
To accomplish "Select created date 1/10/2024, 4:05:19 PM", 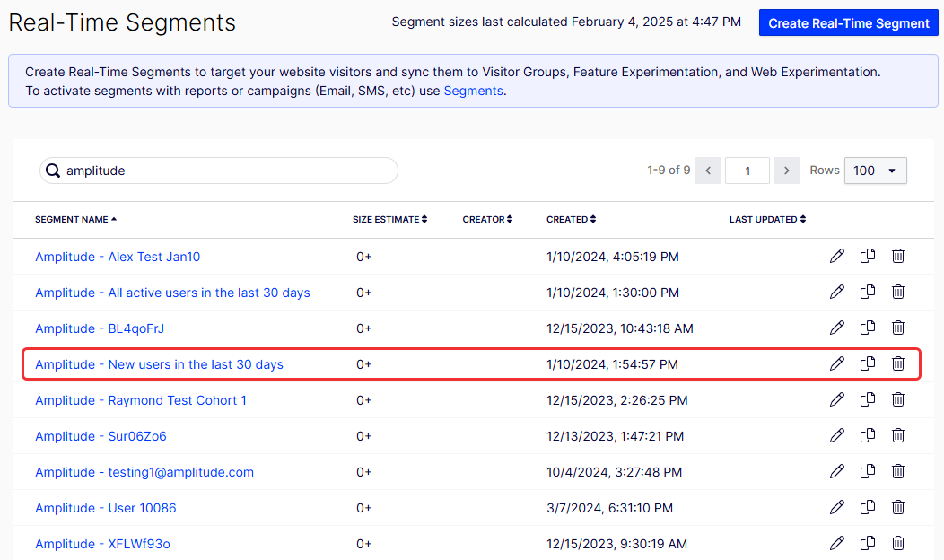I will pos(613,257).
